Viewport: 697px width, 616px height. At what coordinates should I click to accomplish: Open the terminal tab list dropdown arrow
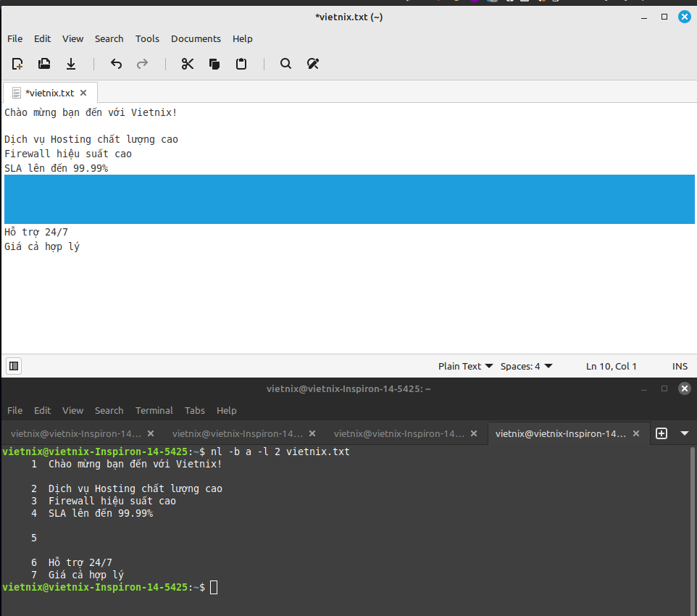[685, 433]
